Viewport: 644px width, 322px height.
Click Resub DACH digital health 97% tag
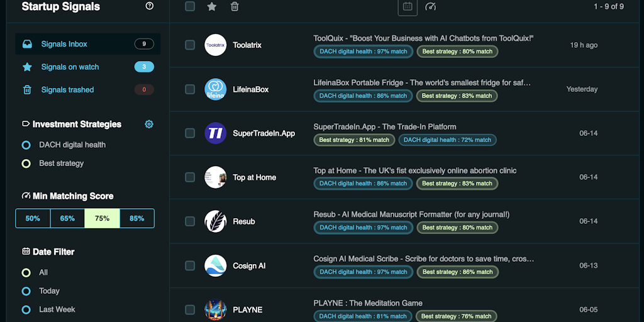tap(364, 228)
